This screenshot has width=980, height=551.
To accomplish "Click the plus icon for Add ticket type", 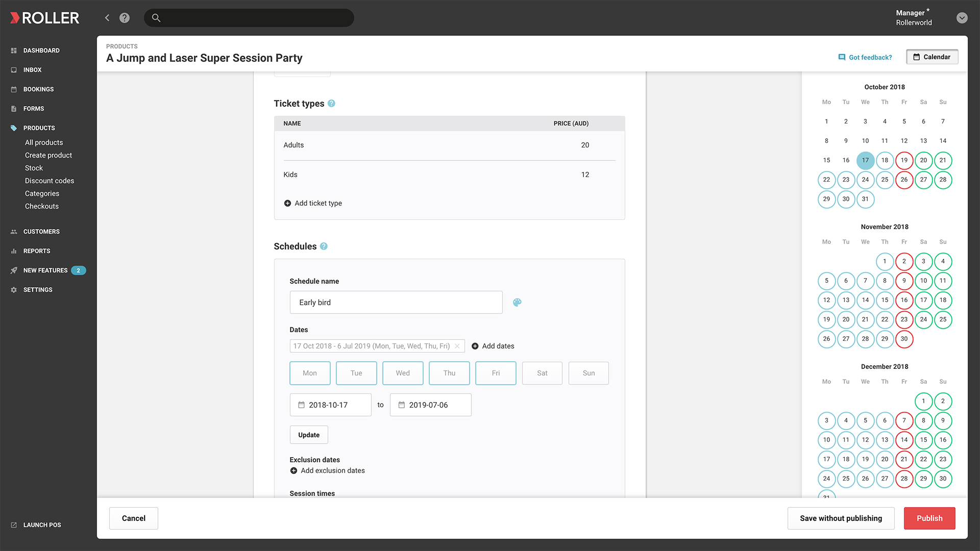I will [287, 203].
